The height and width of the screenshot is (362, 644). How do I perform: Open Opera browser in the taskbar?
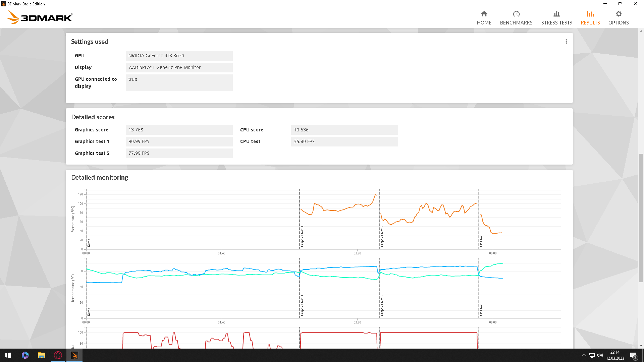click(58, 355)
